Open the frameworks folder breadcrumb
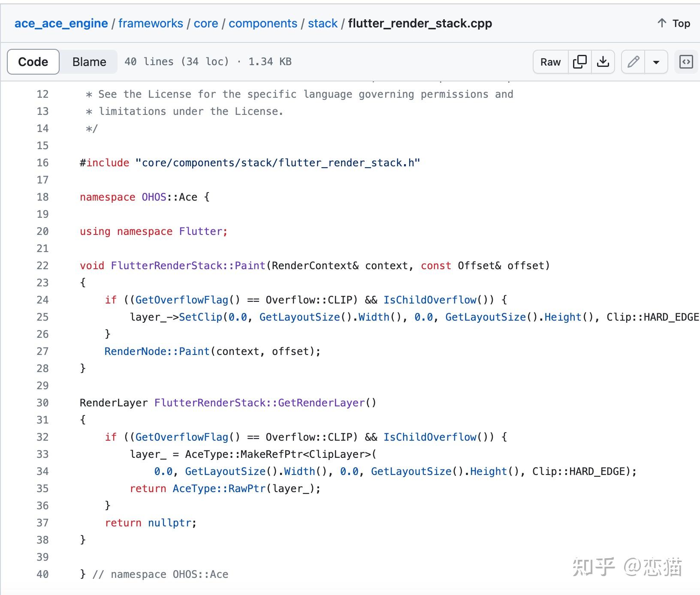Viewport: 700px width, 595px height. tap(151, 23)
